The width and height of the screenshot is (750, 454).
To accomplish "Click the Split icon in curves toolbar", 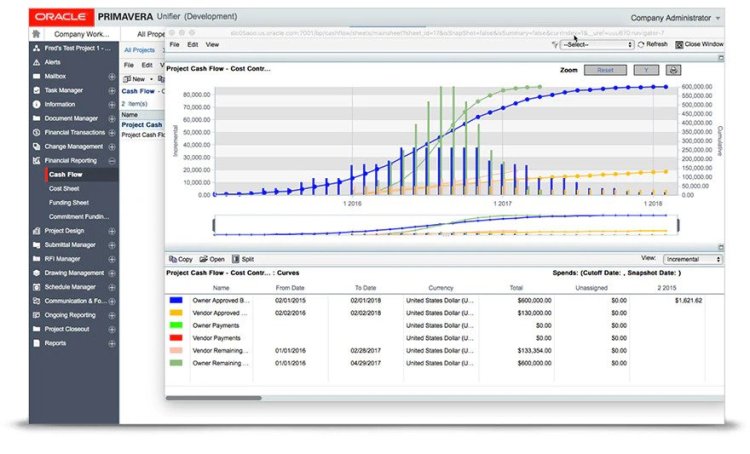I will pos(236,259).
